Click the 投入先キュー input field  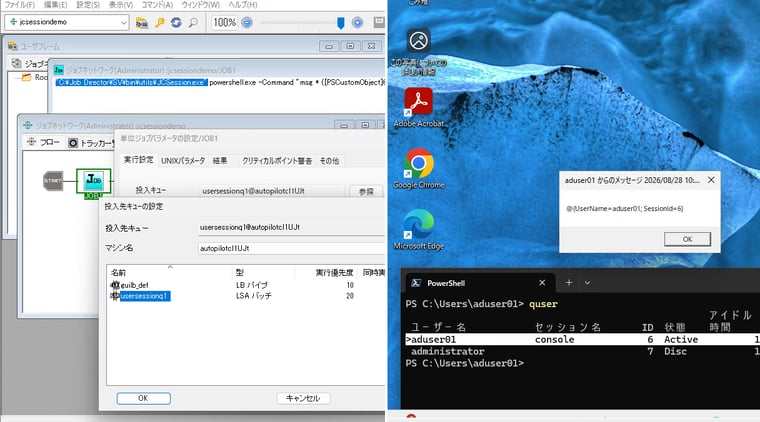(291, 227)
